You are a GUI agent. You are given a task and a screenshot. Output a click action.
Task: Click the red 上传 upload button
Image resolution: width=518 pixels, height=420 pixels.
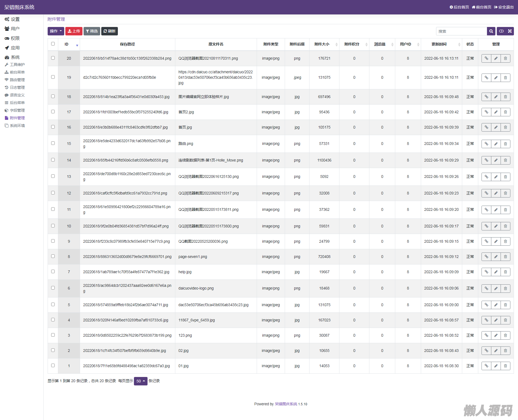click(74, 31)
